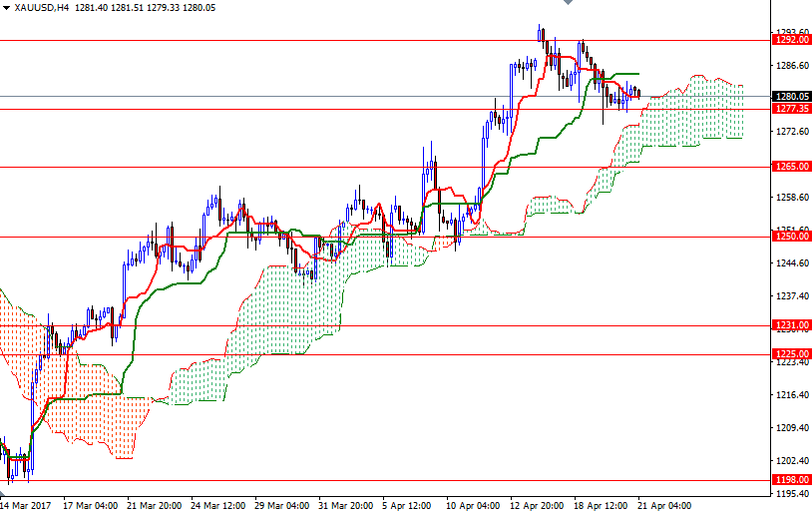Click the 1250.00 level price label

click(791, 237)
